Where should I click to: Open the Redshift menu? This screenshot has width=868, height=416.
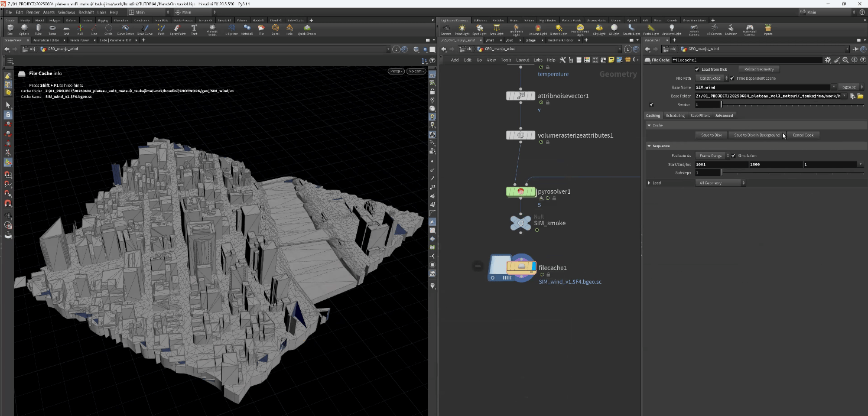click(x=86, y=12)
